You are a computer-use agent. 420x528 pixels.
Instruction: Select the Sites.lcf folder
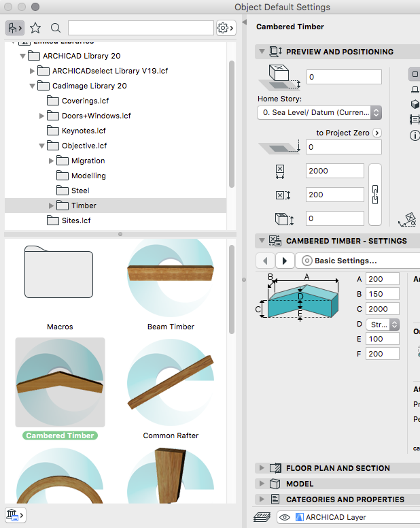(69, 220)
